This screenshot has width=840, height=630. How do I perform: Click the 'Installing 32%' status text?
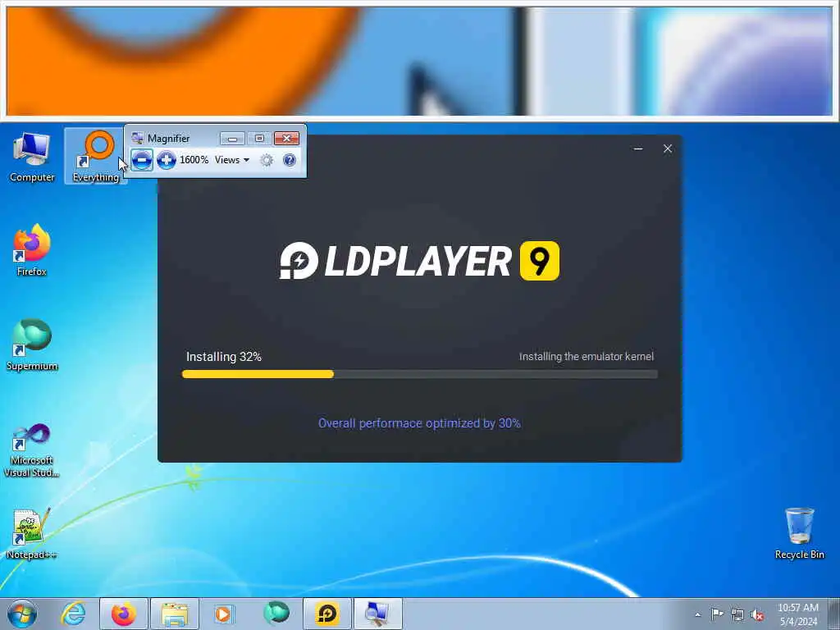(x=223, y=357)
